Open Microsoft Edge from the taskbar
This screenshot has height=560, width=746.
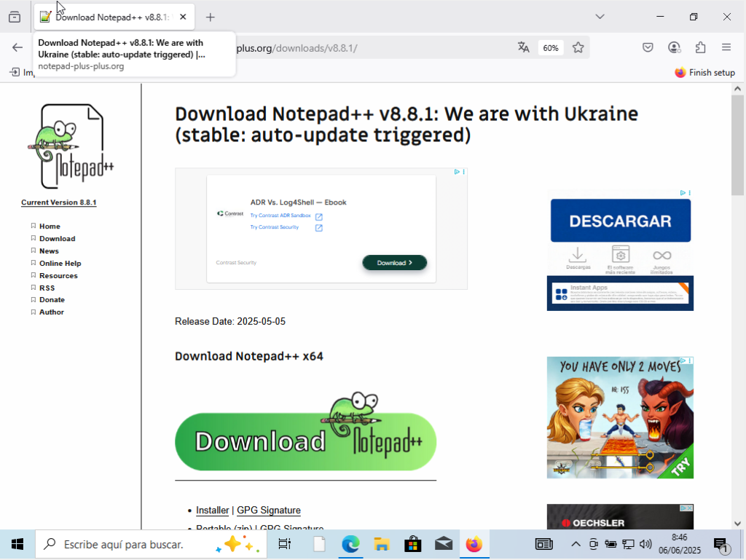point(350,544)
